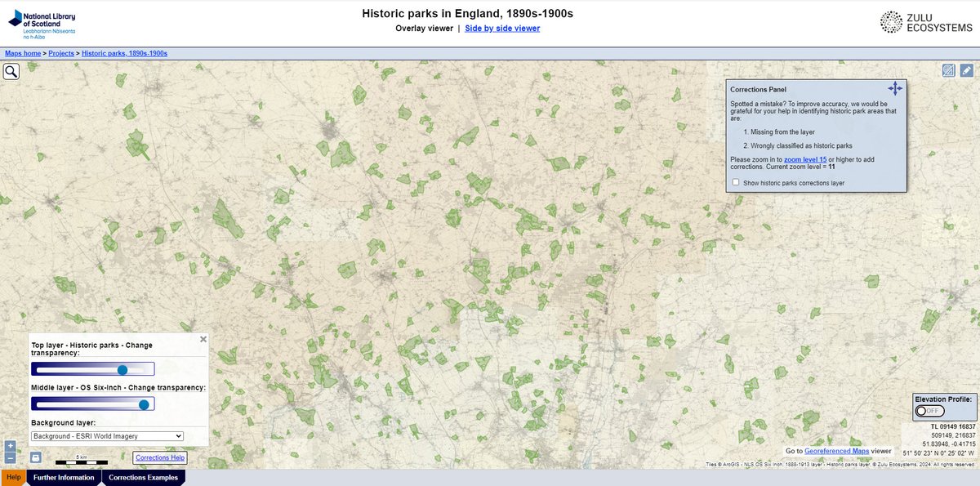Close the layer transparency panel
The width and height of the screenshot is (980, 486).
coord(203,339)
